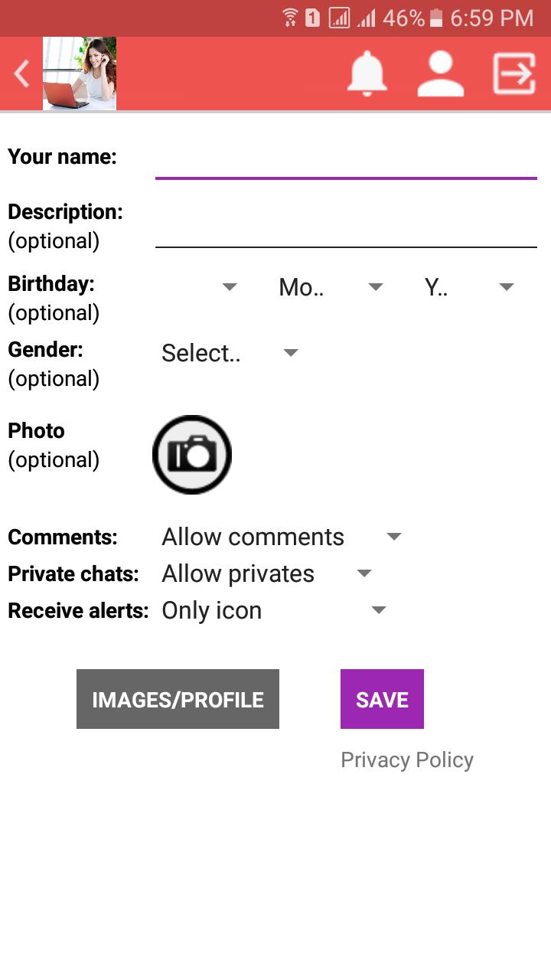This screenshot has width=551, height=980.
Task: Tap the back arrow icon
Action: pyautogui.click(x=21, y=74)
